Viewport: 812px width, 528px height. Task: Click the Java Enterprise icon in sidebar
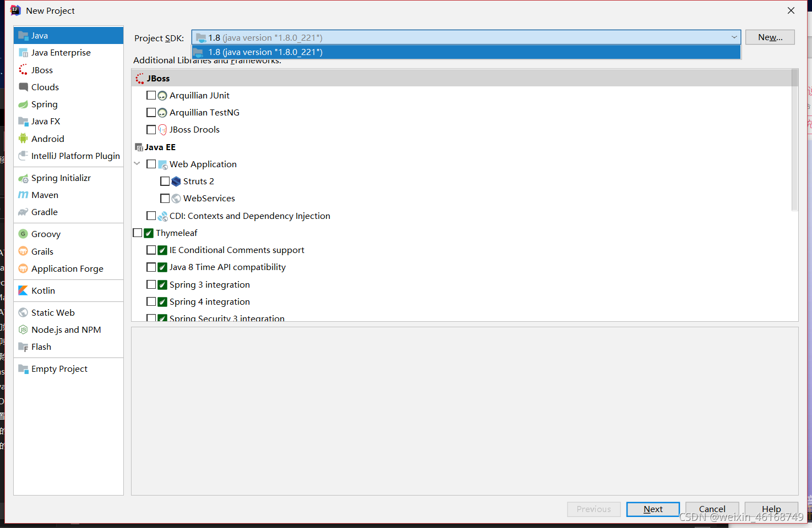[23, 53]
